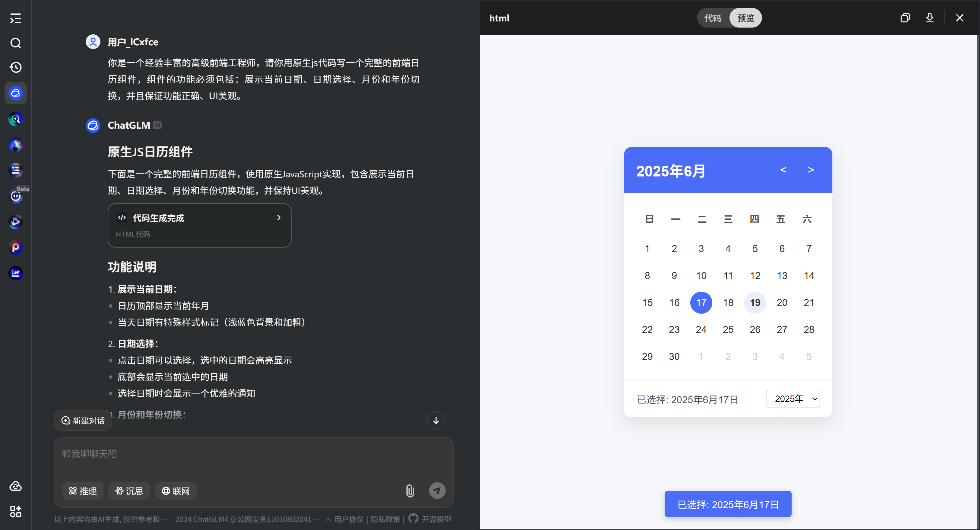Screen dimensions: 980x530
Task: Open the cloud knowledge base icon
Action: tap(16, 486)
